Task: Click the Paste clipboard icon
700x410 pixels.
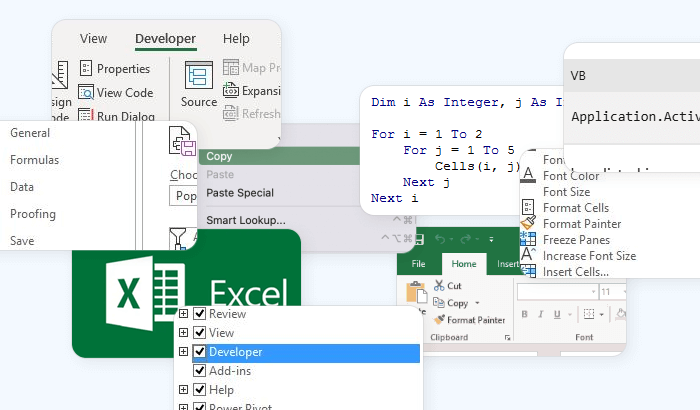Action: [416, 293]
